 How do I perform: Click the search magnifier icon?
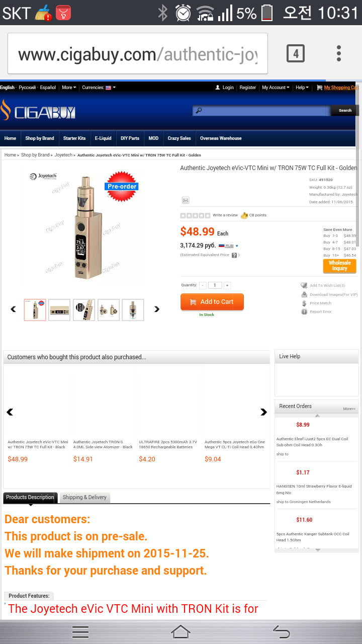(x=199, y=111)
